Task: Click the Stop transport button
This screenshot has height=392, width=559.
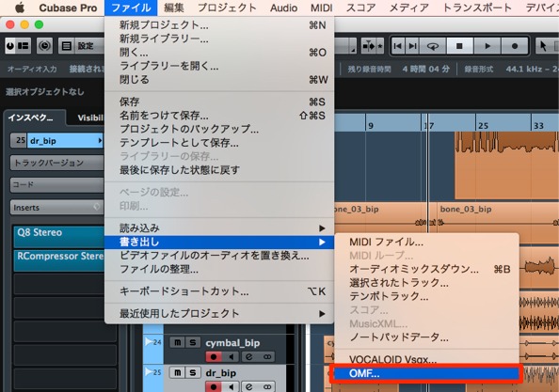Action: pos(459,46)
